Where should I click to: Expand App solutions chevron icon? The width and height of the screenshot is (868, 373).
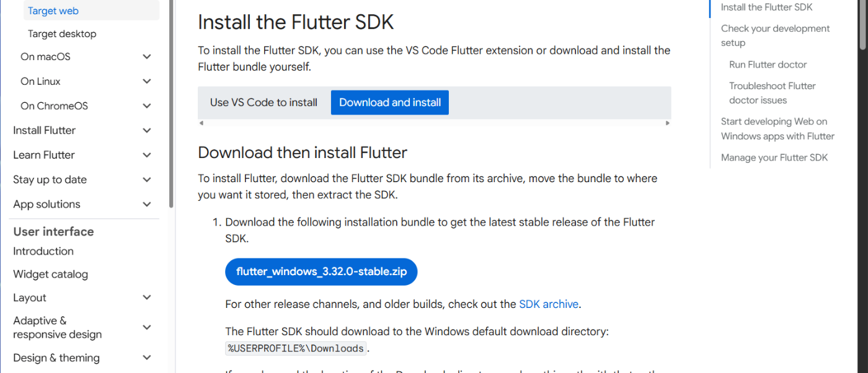click(147, 204)
